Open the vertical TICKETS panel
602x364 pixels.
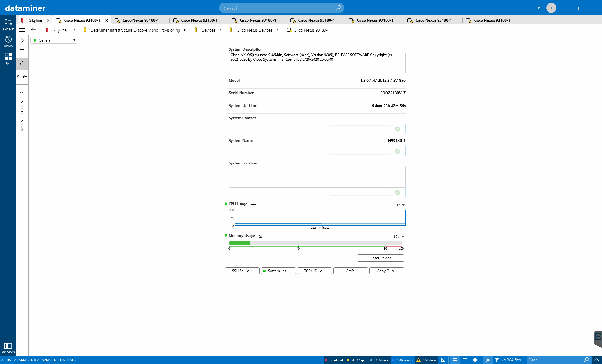pos(22,108)
